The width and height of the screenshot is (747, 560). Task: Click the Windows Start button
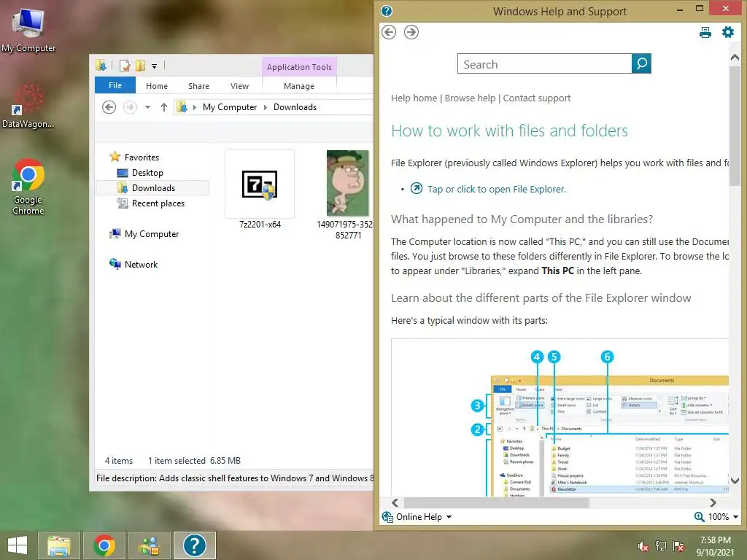[x=18, y=545]
